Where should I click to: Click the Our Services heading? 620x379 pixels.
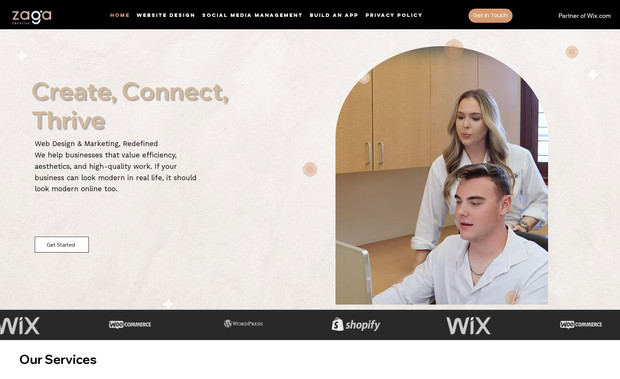(x=58, y=360)
